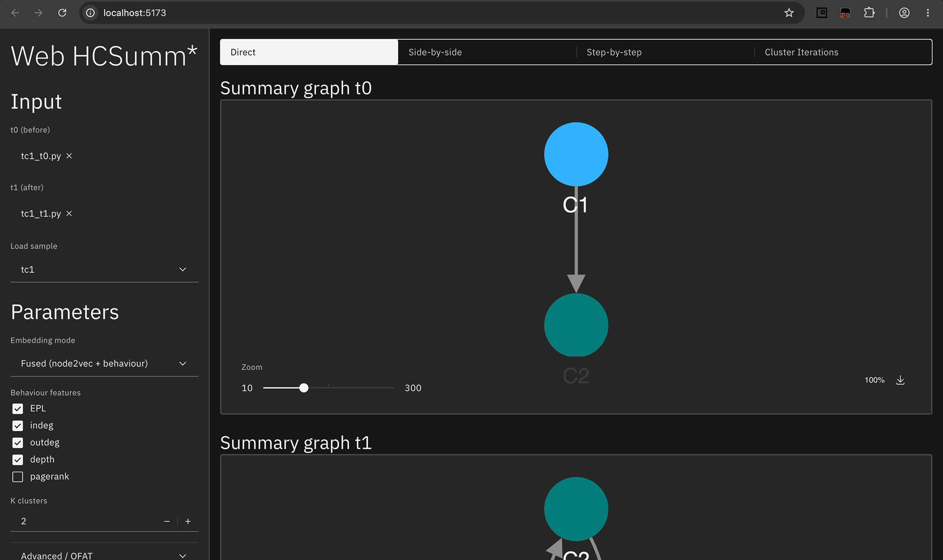Remove the tc1_t0.py file

[69, 156]
